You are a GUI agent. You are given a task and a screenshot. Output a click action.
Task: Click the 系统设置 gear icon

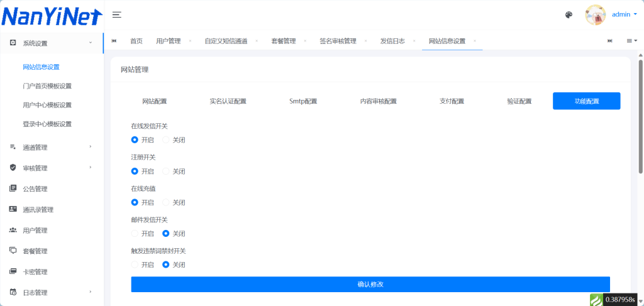click(x=13, y=43)
